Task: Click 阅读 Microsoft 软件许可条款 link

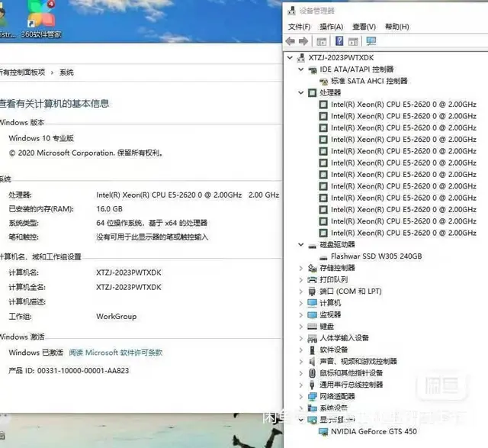Action: pos(116,353)
